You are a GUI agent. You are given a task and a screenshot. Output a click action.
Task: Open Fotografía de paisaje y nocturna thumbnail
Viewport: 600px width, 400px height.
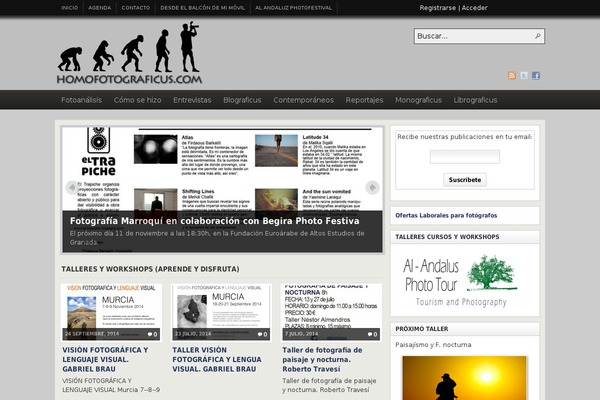(331, 312)
